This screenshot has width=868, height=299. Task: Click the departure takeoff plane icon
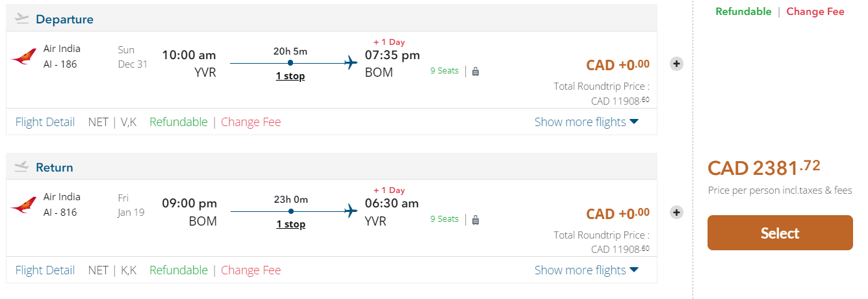[x=22, y=19]
